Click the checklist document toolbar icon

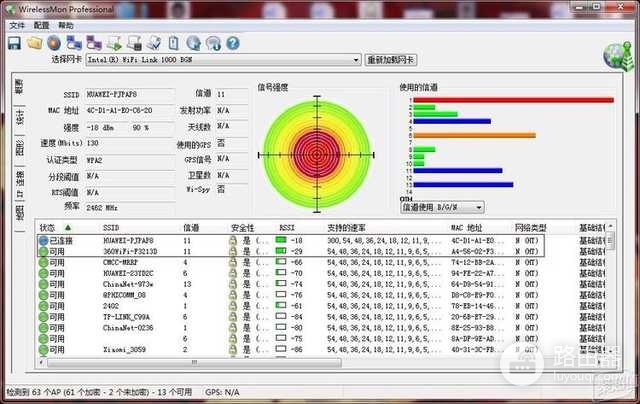[154, 43]
